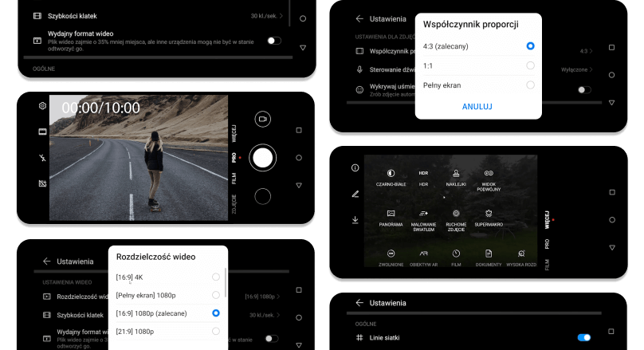
Task: Tap the flash-off icon in PRO camera
Action: pos(42,158)
